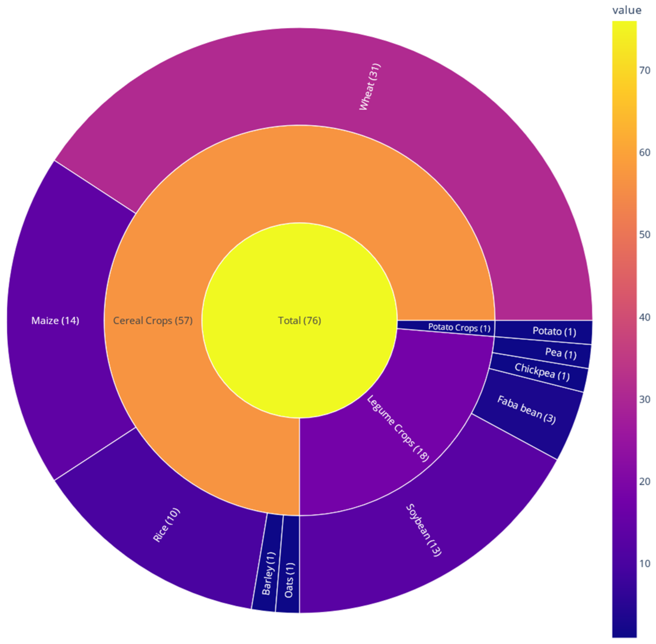Viewport: 656px width, 644px height.
Task: Click the Wheat (31) outer segment
Action: (370, 87)
